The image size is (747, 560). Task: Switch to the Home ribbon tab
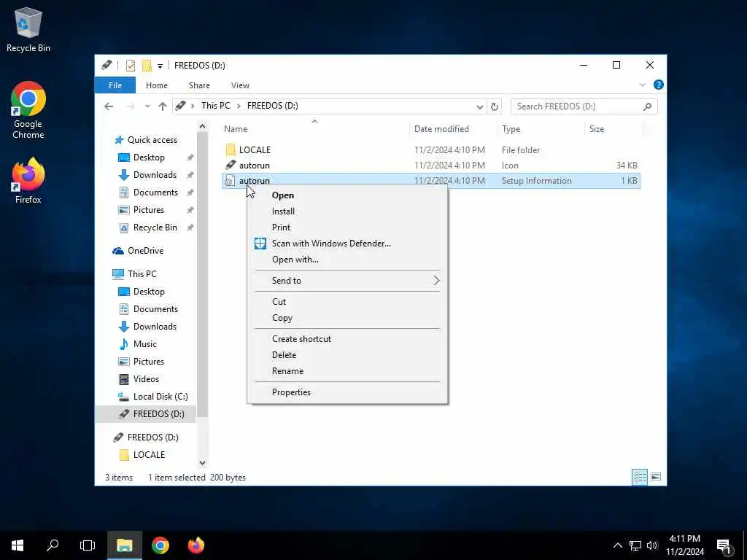pos(157,85)
